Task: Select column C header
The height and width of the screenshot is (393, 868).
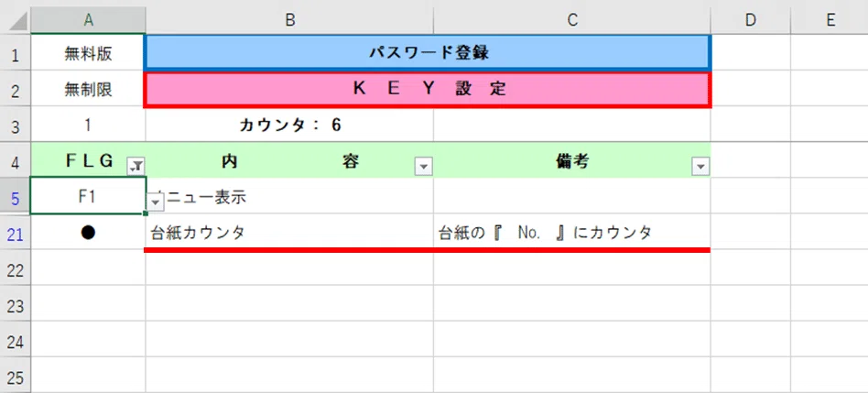Action: tap(572, 21)
